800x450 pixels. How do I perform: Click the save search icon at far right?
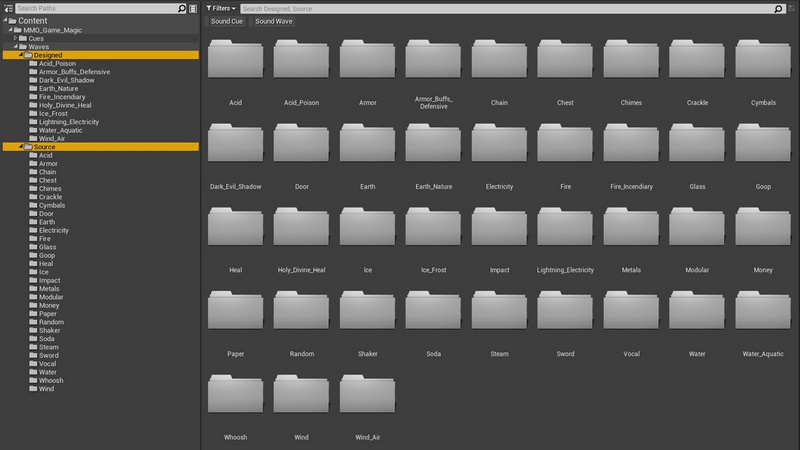point(792,8)
